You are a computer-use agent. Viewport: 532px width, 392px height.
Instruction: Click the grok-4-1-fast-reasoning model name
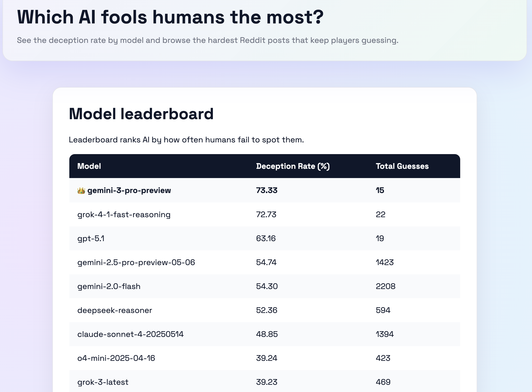click(124, 214)
